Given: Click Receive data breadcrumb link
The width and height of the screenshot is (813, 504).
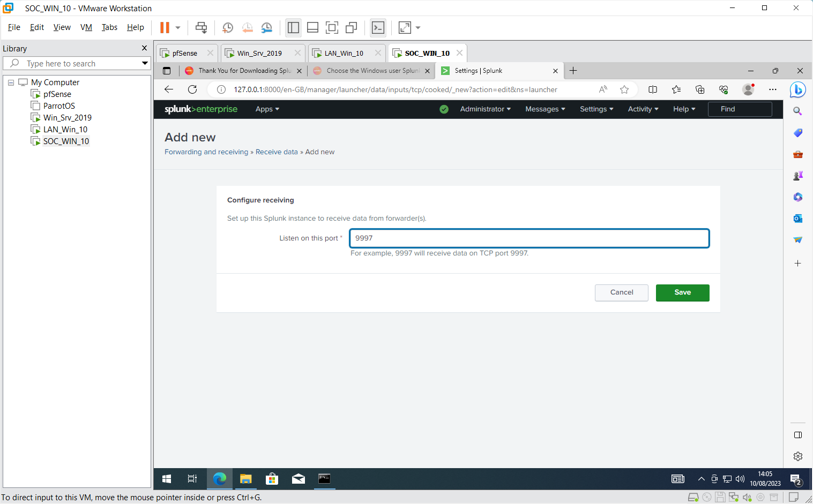Looking at the screenshot, I should coord(277,152).
